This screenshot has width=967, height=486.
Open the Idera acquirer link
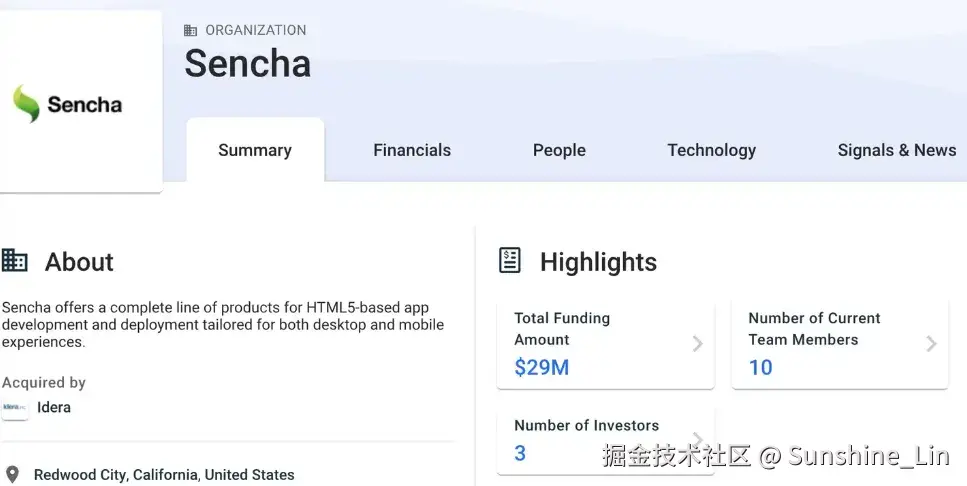[x=54, y=407]
